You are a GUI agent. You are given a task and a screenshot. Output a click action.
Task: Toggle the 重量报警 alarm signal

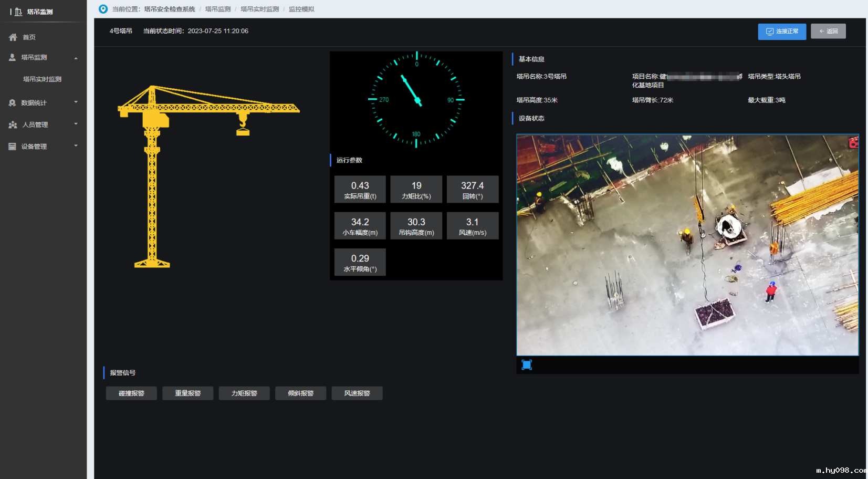point(187,393)
